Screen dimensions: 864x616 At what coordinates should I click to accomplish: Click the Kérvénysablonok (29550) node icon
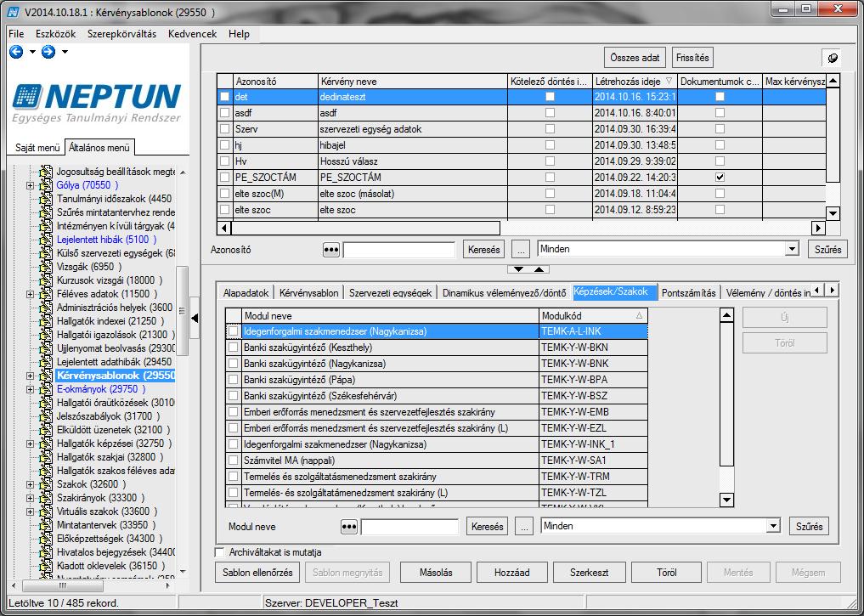46,376
